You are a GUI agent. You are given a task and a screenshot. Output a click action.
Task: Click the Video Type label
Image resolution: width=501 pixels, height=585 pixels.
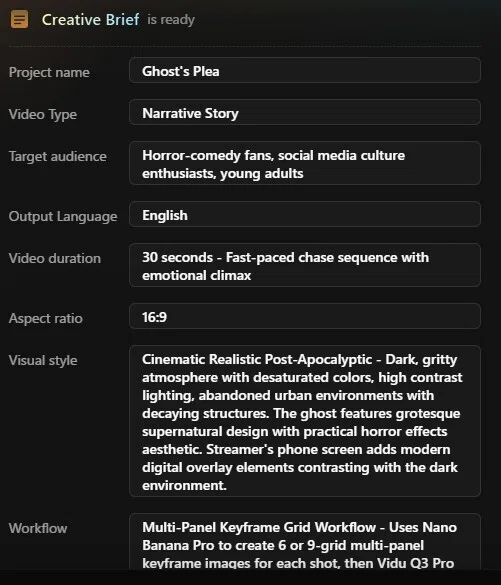pyautogui.click(x=43, y=115)
